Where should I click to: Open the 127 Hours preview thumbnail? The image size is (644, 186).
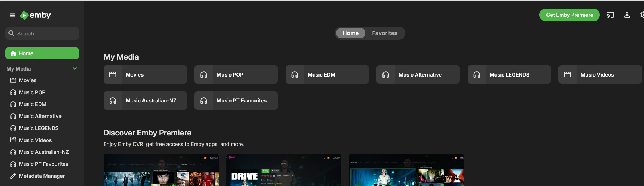point(406,170)
